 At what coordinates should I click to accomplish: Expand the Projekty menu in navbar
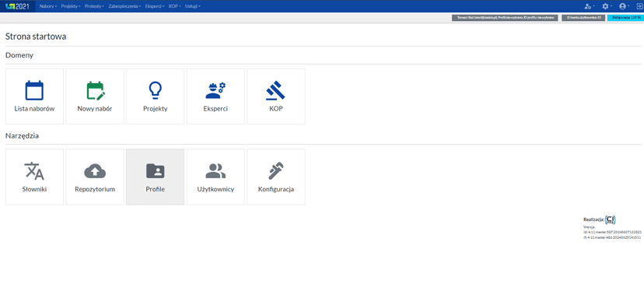pos(71,6)
